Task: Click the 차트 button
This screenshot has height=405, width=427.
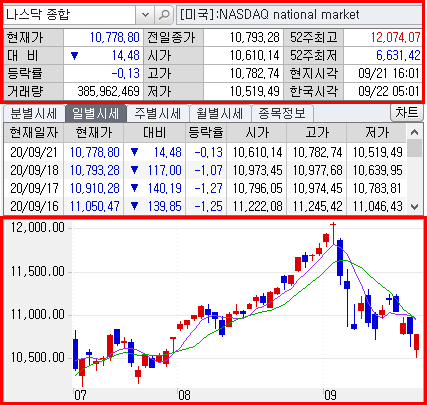Action: (407, 113)
